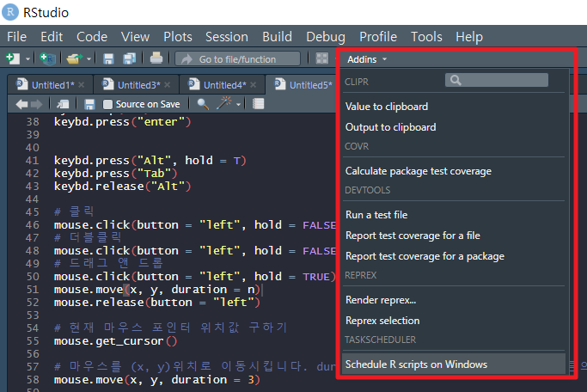Screen dimensions: 587x392
Task: Click the Go to file/function field
Action: point(238,58)
